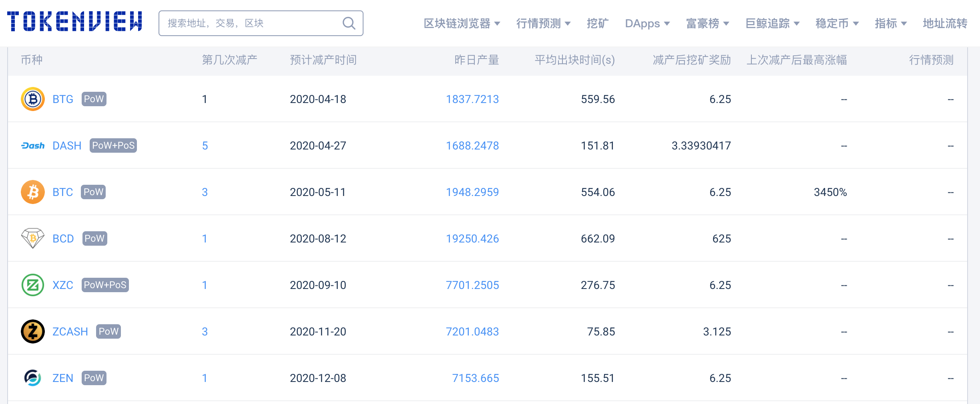This screenshot has height=404, width=980.
Task: Open the 挖矿 menu item
Action: tap(598, 24)
